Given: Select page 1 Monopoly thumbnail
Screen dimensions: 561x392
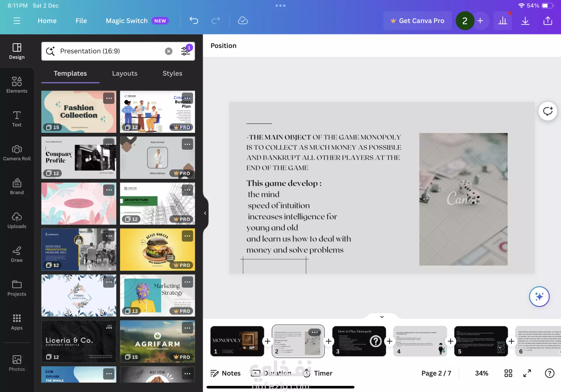Looking at the screenshot, I should point(237,341).
